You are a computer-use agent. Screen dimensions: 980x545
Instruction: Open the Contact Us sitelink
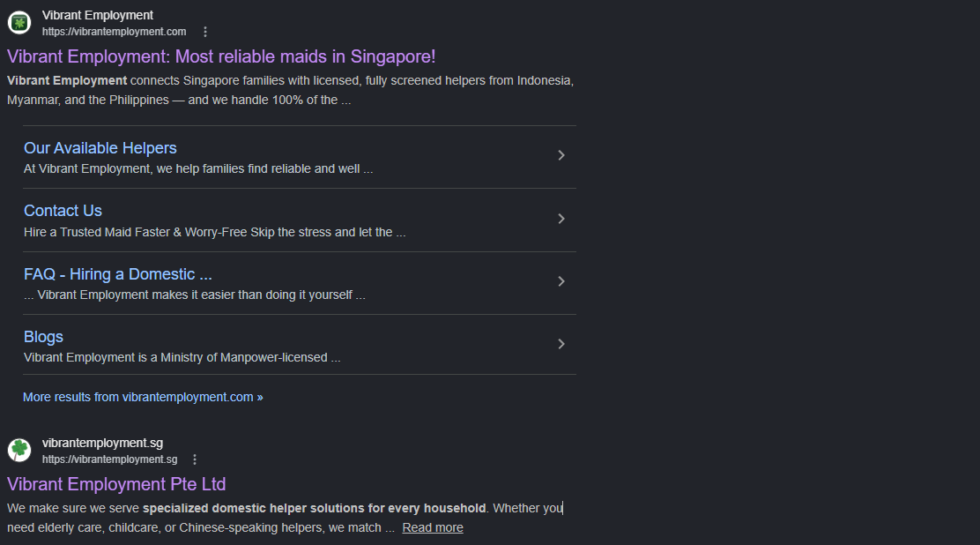(63, 211)
